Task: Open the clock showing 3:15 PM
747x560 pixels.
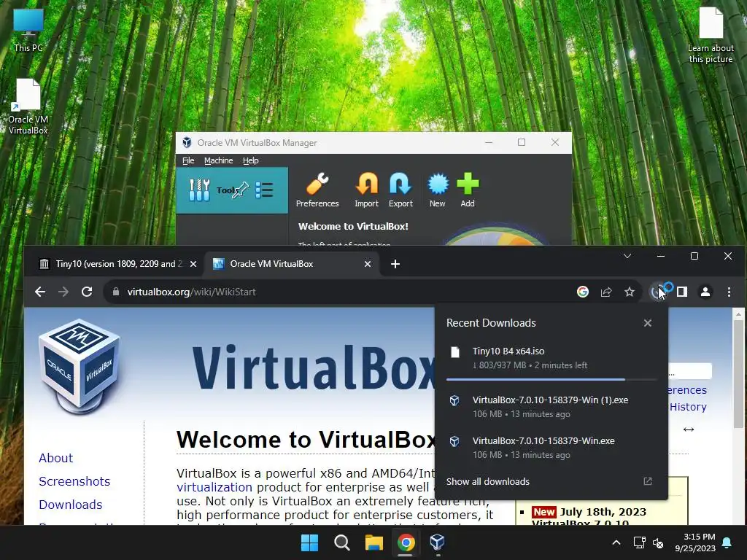Action: [695, 542]
